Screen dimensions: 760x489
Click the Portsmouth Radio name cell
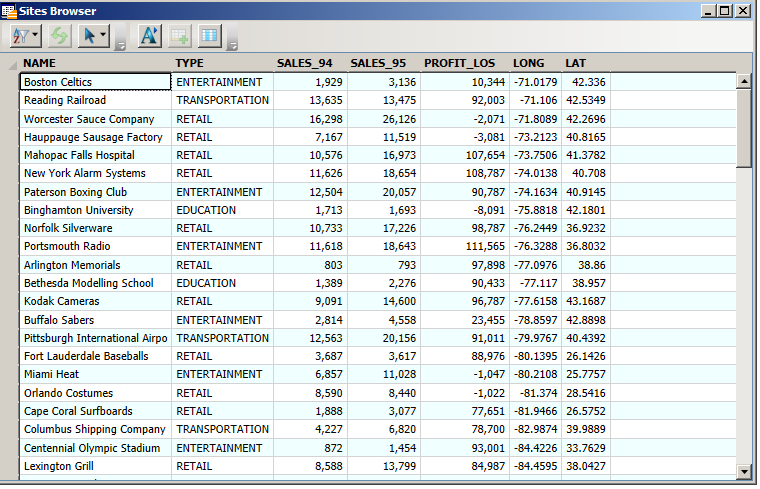pyautogui.click(x=95, y=247)
